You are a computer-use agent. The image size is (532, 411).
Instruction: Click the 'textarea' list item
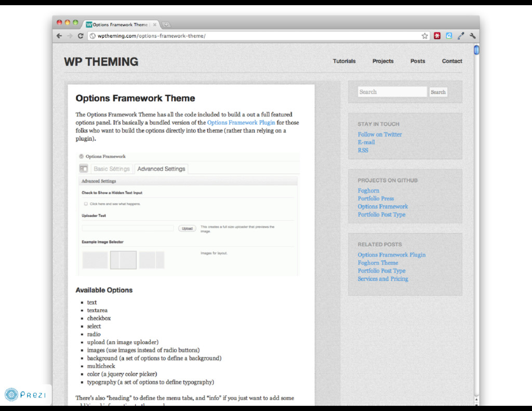tap(97, 310)
